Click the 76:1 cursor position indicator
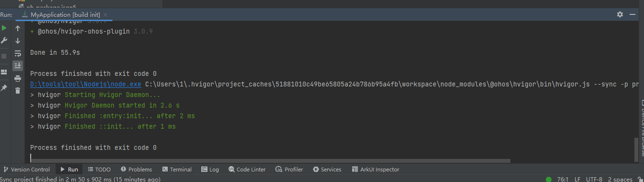Screen dimensions: 644x182 coord(563,179)
